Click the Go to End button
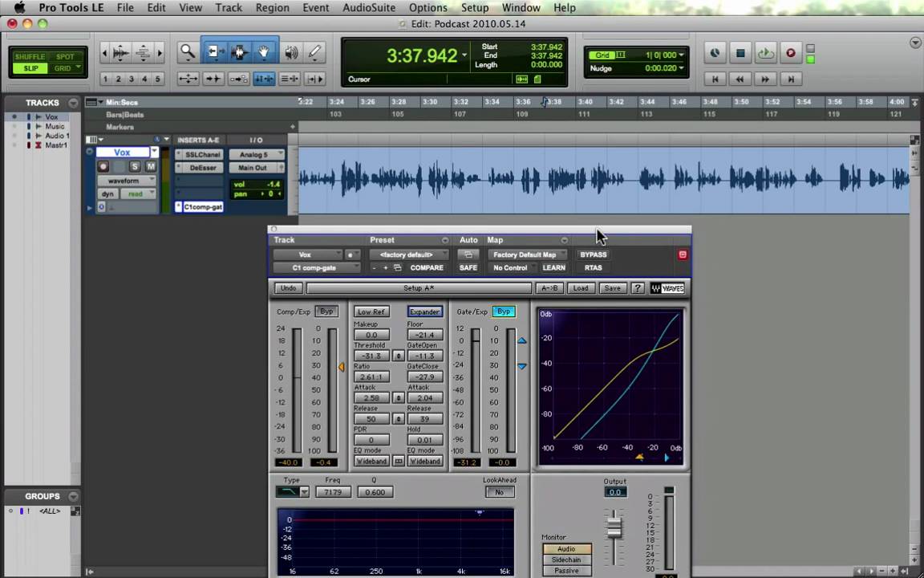The width and height of the screenshot is (924, 578). pos(791,79)
